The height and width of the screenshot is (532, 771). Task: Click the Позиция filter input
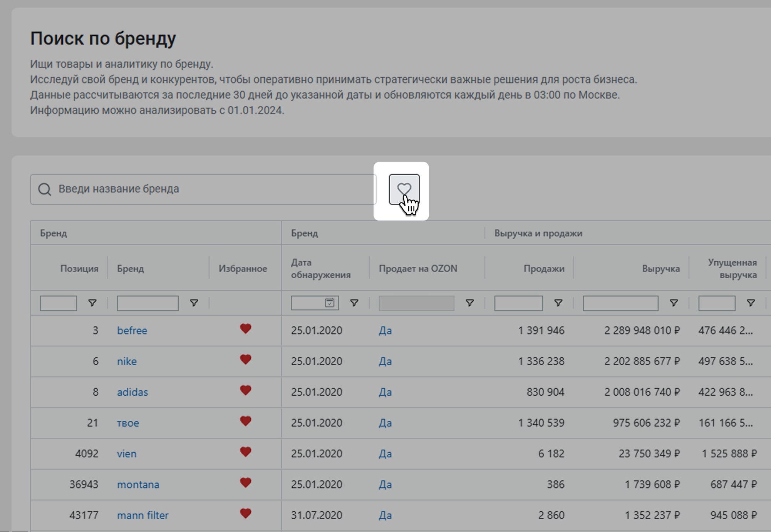tap(59, 303)
